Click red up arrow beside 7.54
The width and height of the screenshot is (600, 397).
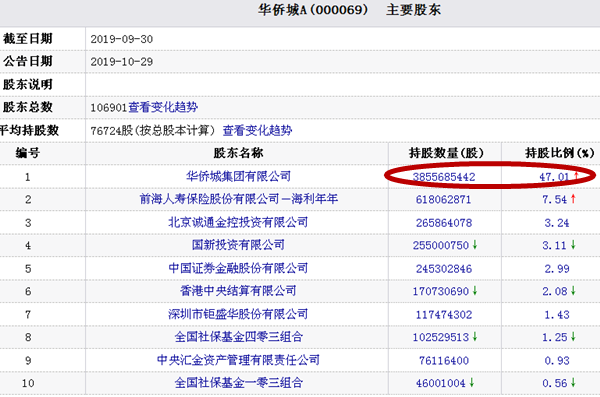point(573,198)
